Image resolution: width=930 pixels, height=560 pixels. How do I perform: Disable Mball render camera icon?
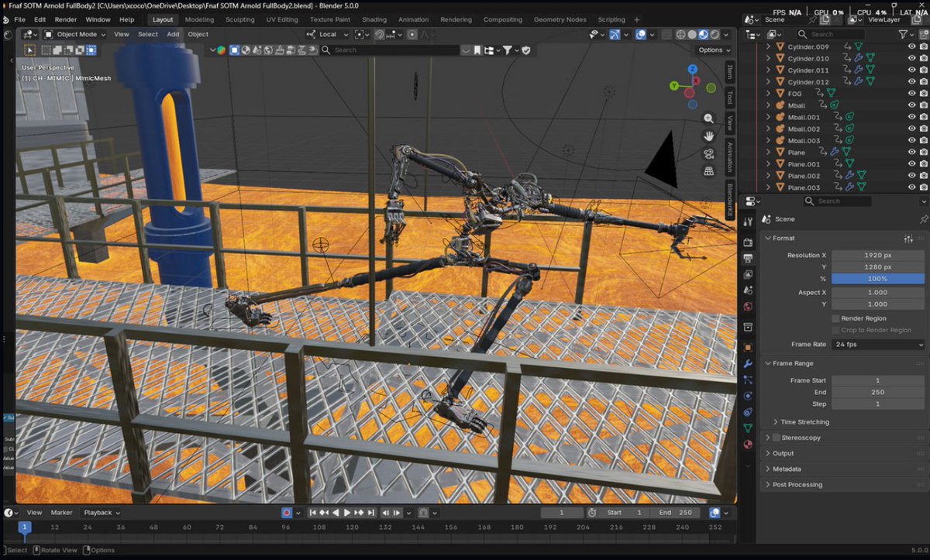[x=923, y=105]
